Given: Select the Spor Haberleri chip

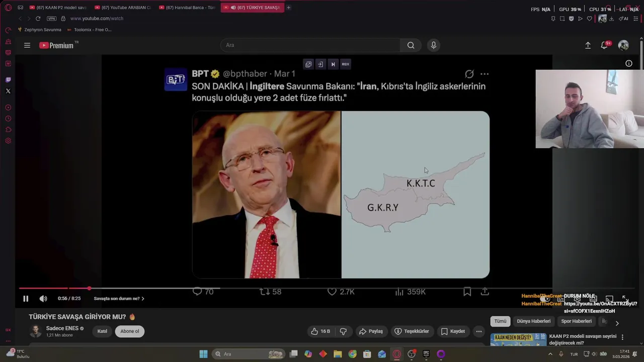Looking at the screenshot, I should [x=577, y=321].
